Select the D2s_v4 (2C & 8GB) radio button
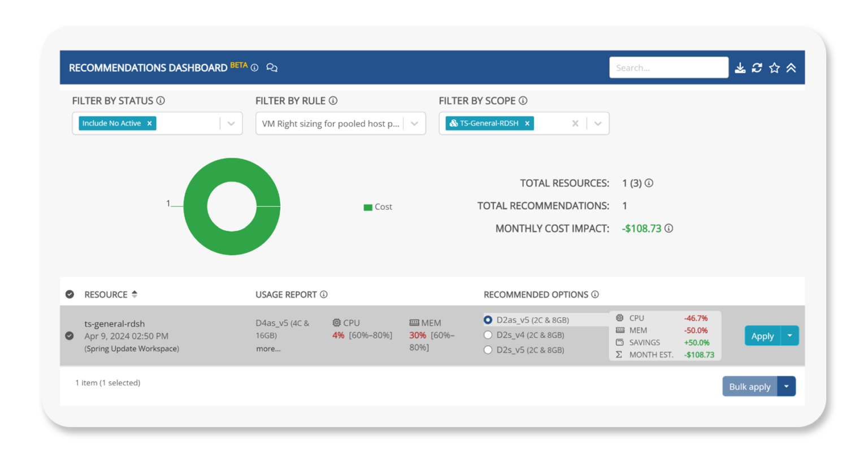The height and width of the screenshot is (453, 868). [488, 334]
